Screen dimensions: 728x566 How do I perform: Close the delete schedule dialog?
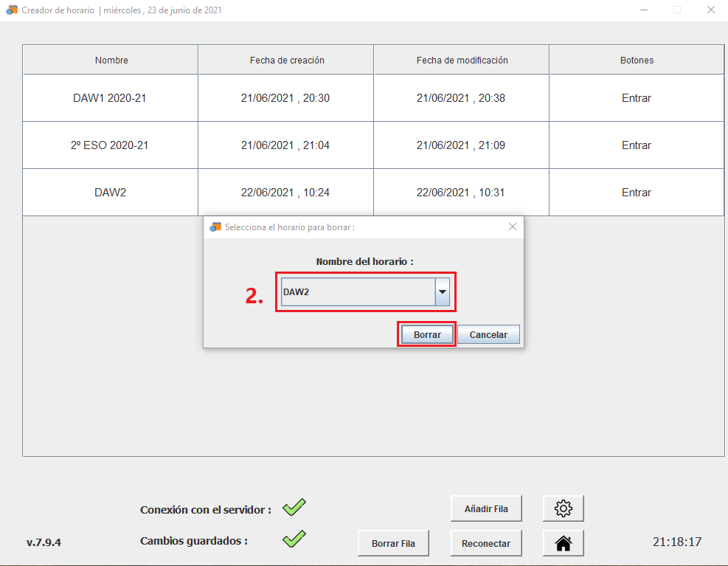[x=513, y=227]
